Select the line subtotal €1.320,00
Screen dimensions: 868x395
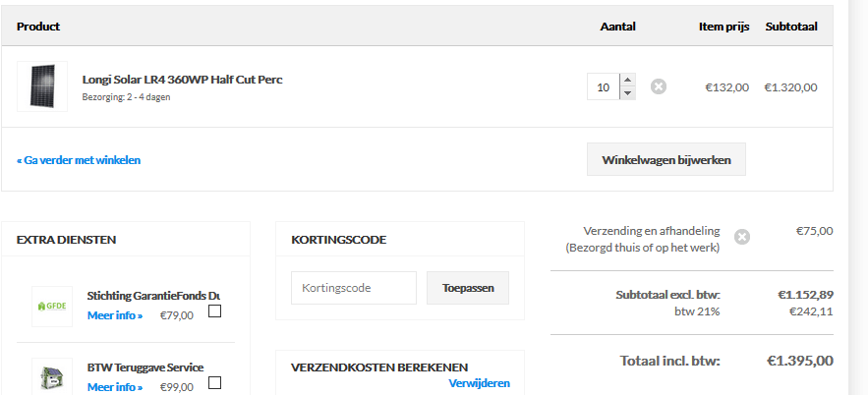pyautogui.click(x=790, y=87)
